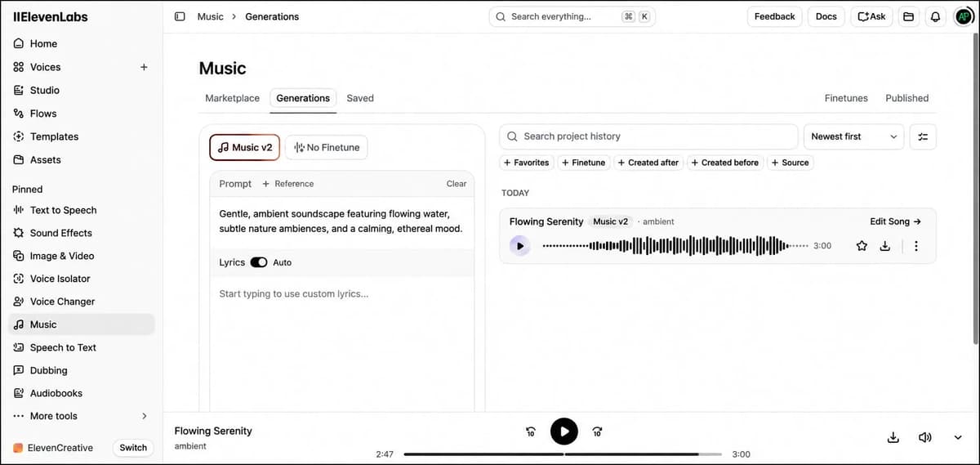
Task: Toggle the Lyrics Auto switch
Action: 259,262
